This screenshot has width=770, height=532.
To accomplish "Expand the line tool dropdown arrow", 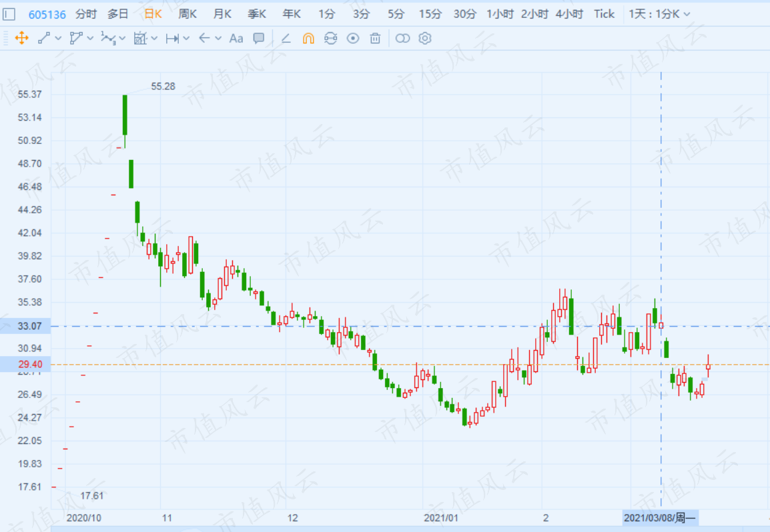I will point(58,38).
